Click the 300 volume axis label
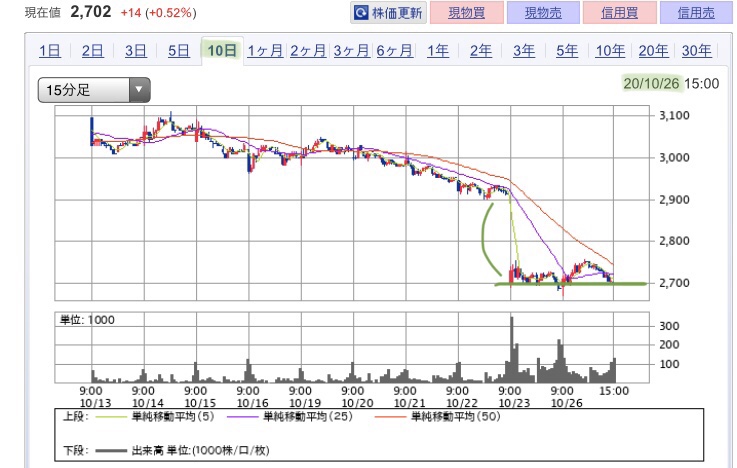The image size is (737, 468). coord(669,326)
